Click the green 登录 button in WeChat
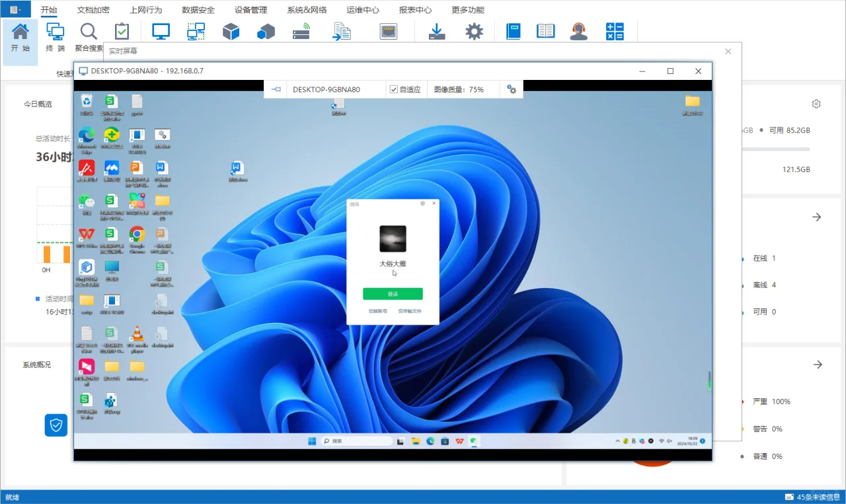 (x=393, y=294)
